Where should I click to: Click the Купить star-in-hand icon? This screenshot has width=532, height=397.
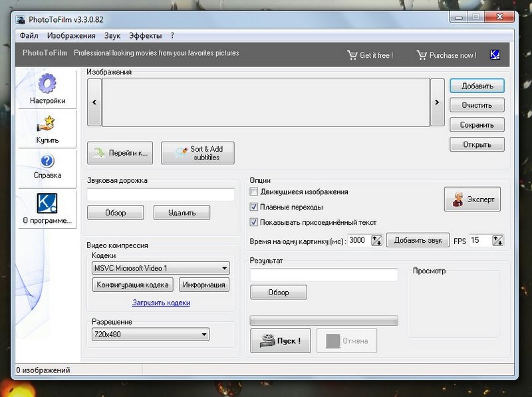click(47, 124)
